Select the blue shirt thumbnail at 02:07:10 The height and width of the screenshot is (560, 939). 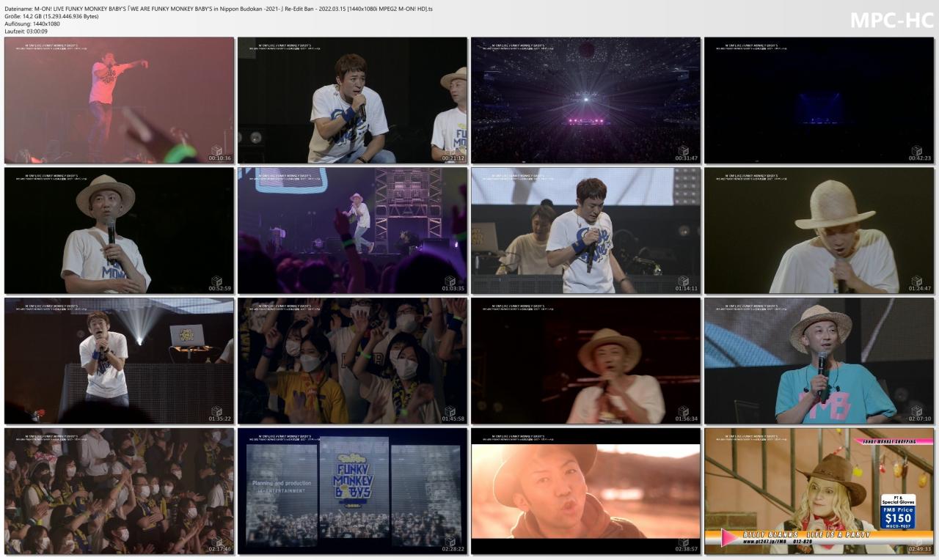click(819, 361)
